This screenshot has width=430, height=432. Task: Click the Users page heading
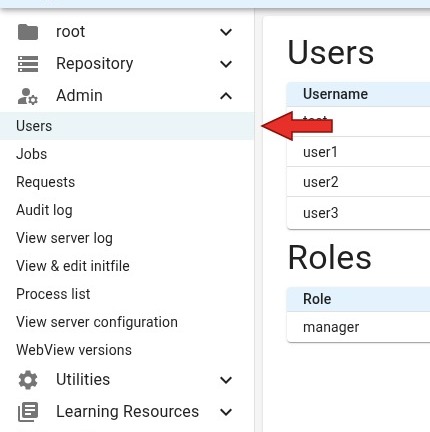click(x=331, y=53)
